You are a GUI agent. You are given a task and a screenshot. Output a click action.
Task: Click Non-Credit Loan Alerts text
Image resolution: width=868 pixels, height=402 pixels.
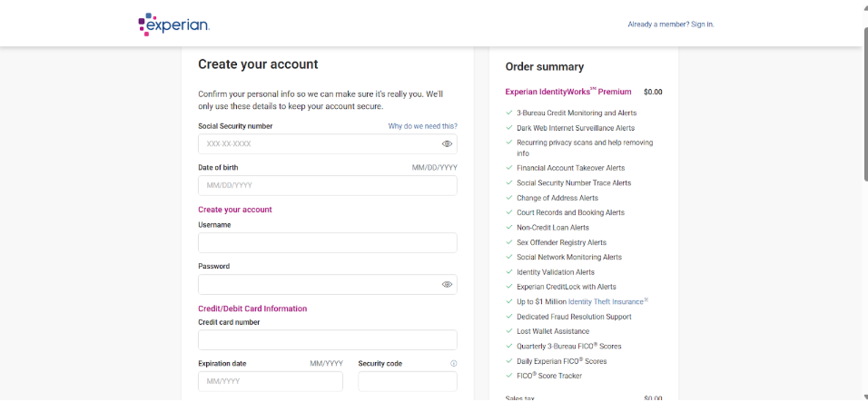(x=553, y=228)
